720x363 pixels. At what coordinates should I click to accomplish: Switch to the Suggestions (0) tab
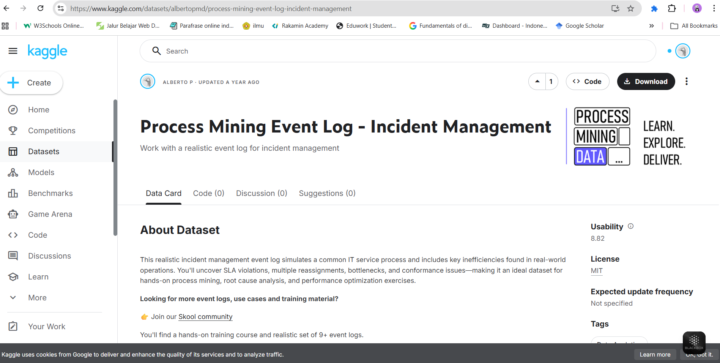tap(327, 193)
